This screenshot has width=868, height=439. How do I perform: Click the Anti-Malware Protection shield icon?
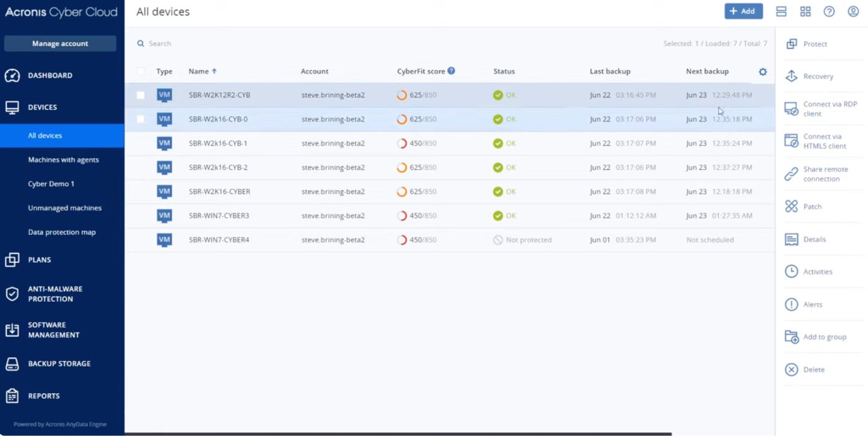point(12,294)
